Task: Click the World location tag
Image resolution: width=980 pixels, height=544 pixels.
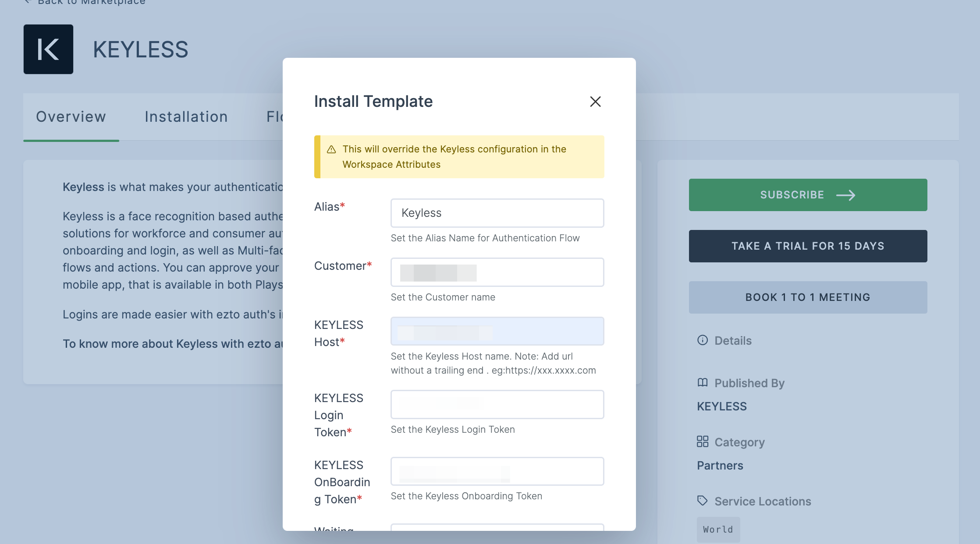Action: click(x=718, y=530)
